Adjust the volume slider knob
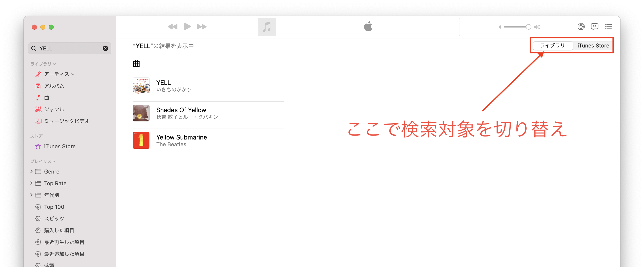644x267 pixels. (x=528, y=27)
